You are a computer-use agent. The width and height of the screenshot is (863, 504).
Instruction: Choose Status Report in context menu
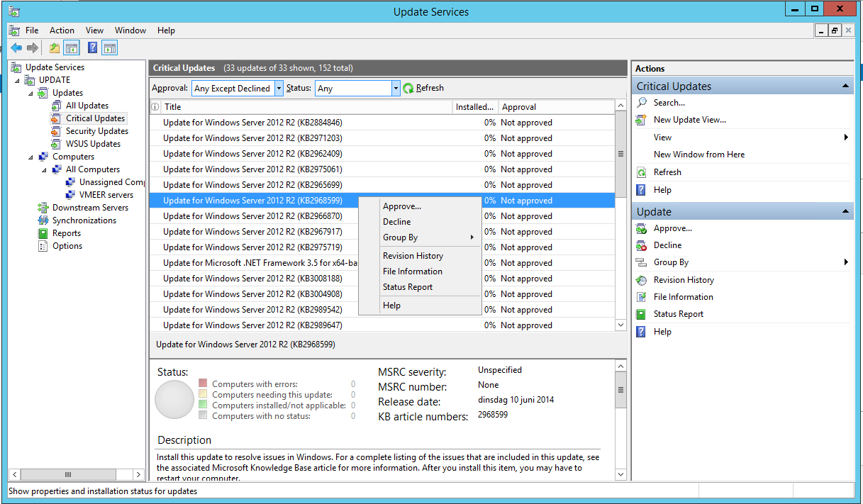pos(420,287)
